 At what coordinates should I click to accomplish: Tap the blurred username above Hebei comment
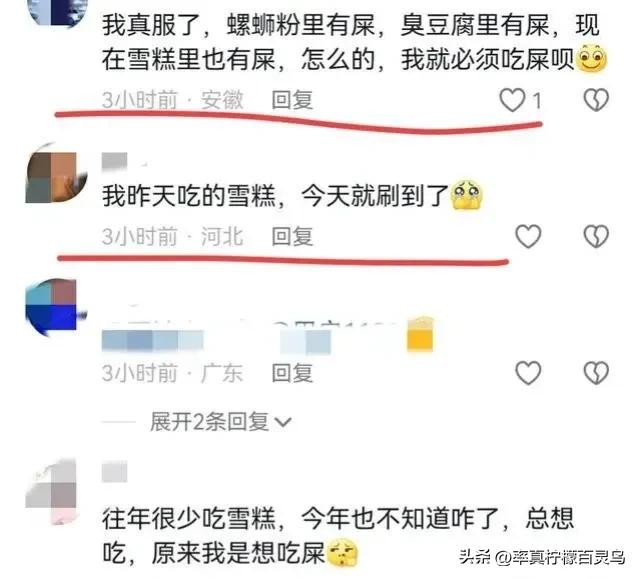point(115,161)
